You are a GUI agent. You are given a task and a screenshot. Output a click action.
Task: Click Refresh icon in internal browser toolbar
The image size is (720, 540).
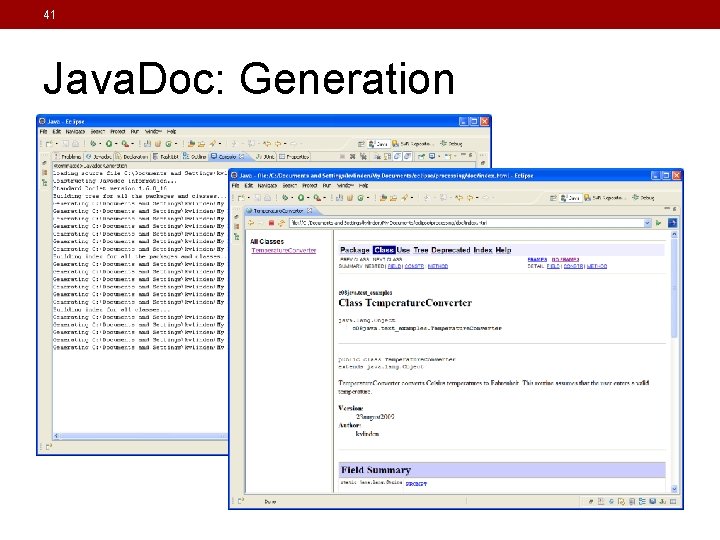281,223
